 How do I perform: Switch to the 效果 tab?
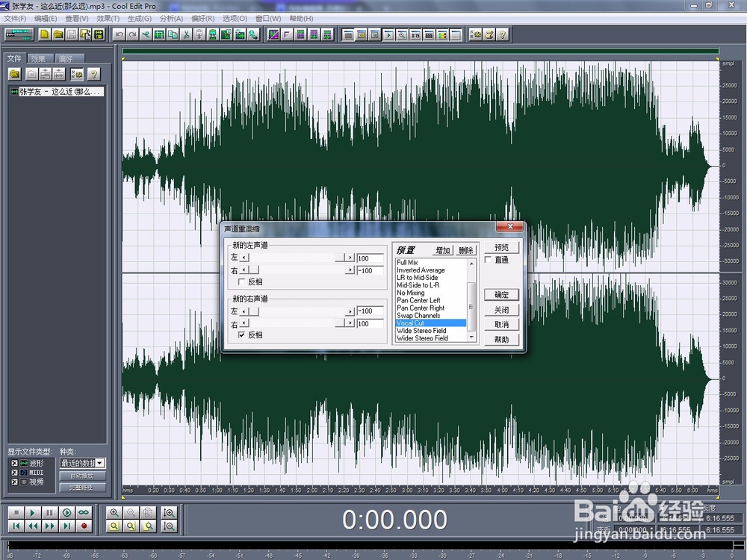tap(39, 59)
